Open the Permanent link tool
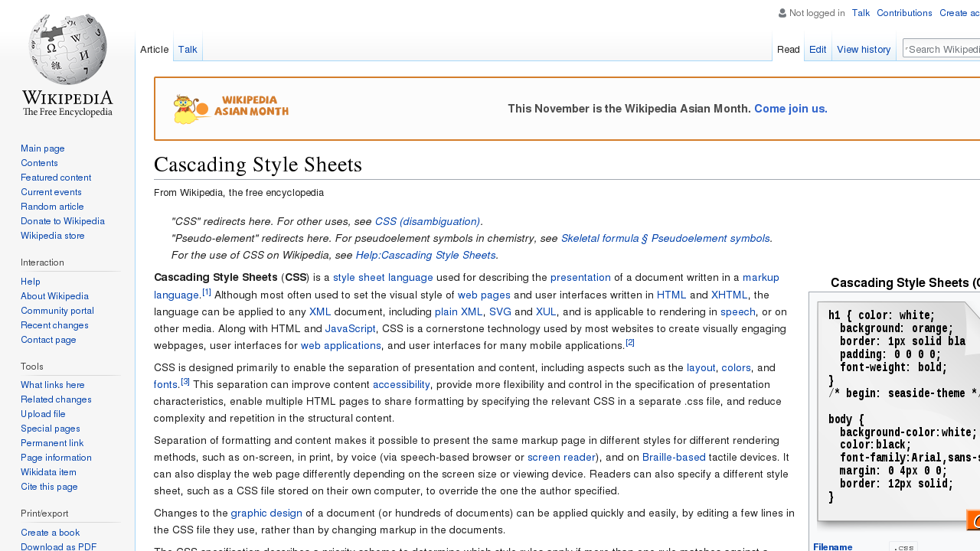Screen dimensions: 980x551 click(x=52, y=443)
